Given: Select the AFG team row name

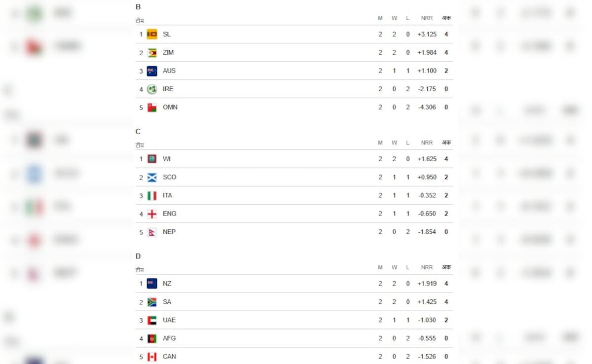Looking at the screenshot, I should click(x=169, y=338).
